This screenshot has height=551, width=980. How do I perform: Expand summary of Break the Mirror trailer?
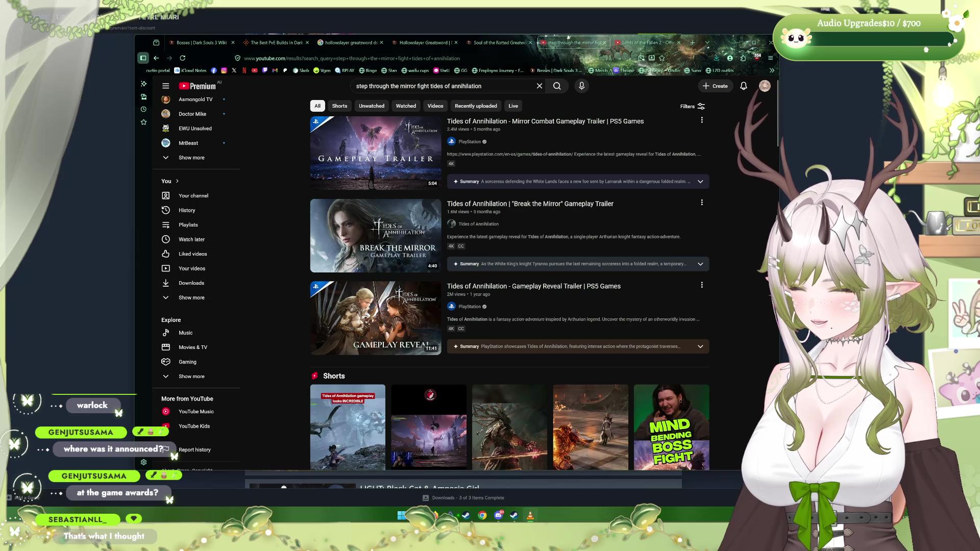(700, 264)
